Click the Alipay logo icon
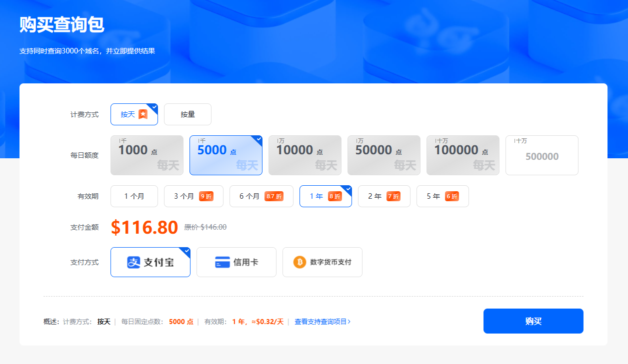628x364 pixels. (x=133, y=262)
